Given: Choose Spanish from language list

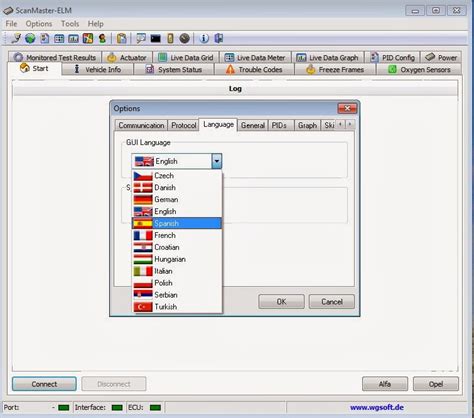Looking at the screenshot, I should pyautogui.click(x=177, y=223).
